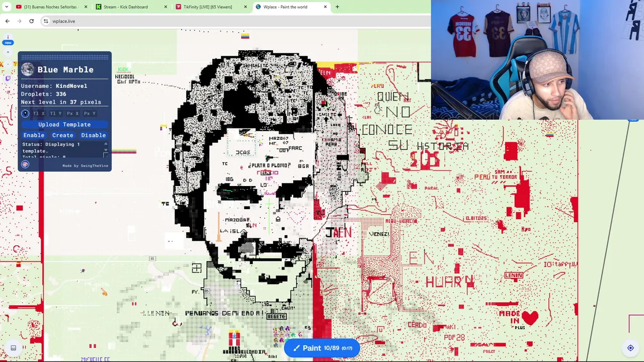
Task: Open the Twitch icon on the left sidebar
Action: click(8, 78)
